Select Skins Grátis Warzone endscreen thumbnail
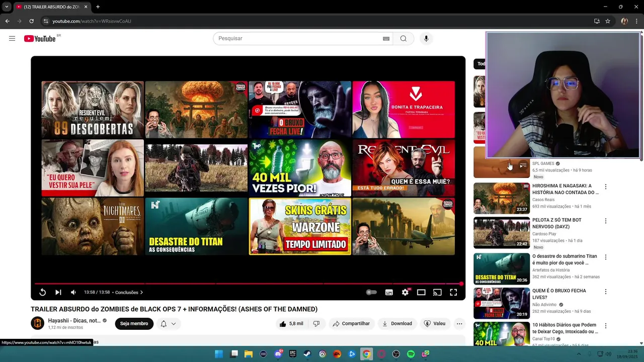The image size is (644, 362). click(300, 226)
